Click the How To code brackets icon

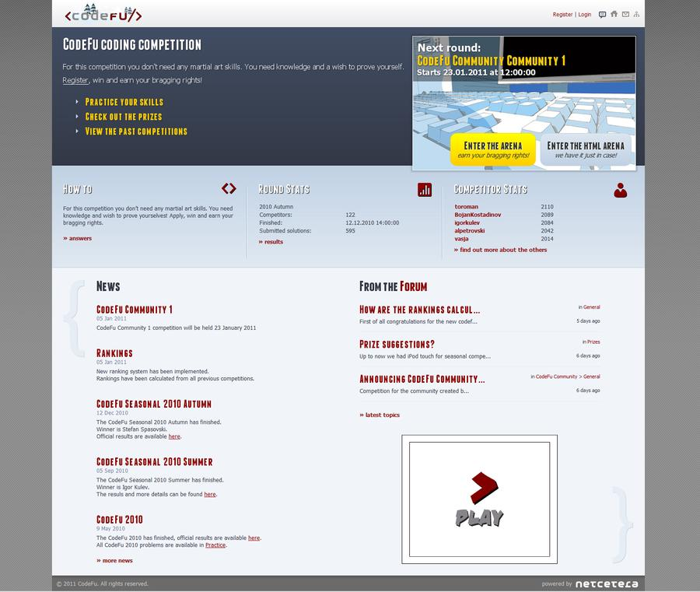tap(229, 188)
